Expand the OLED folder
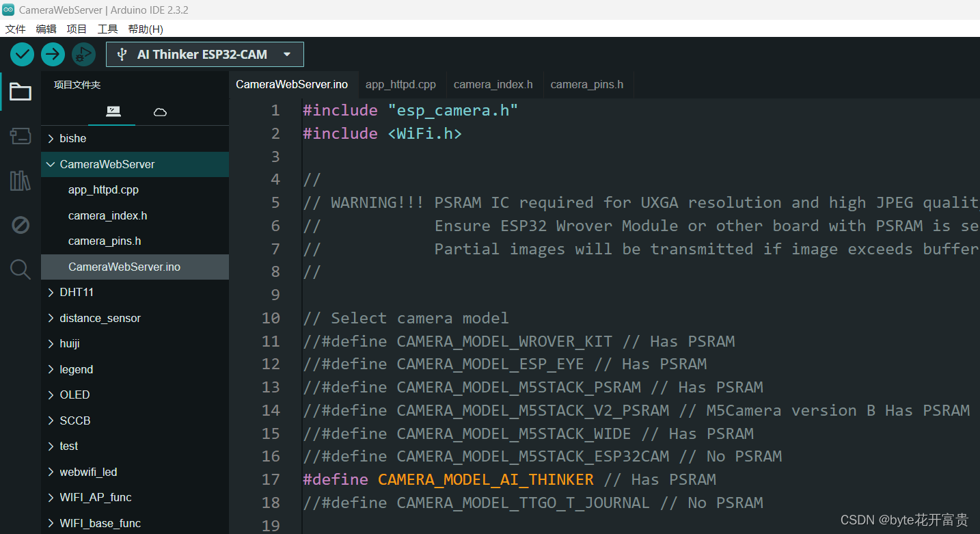 click(x=135, y=395)
